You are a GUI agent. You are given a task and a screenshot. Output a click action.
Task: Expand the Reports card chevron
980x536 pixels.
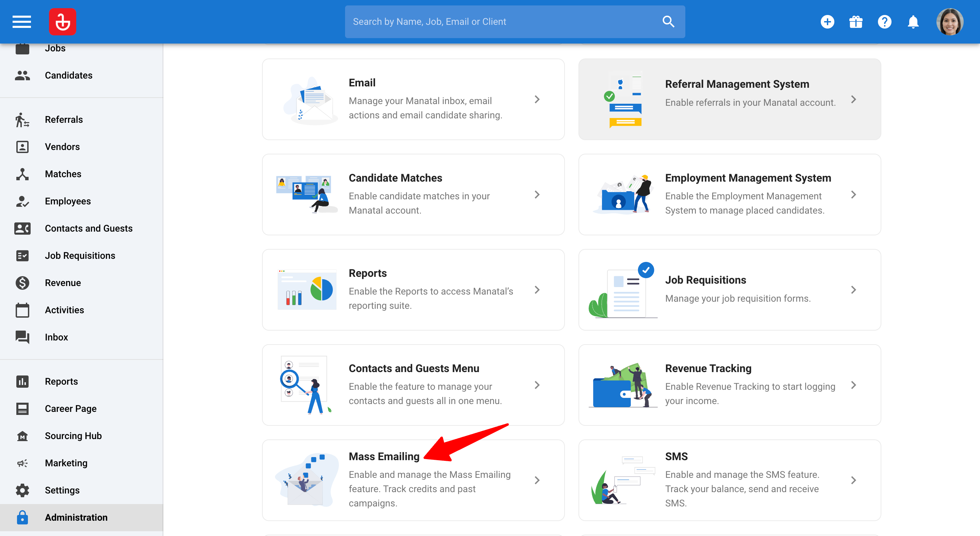click(x=537, y=290)
